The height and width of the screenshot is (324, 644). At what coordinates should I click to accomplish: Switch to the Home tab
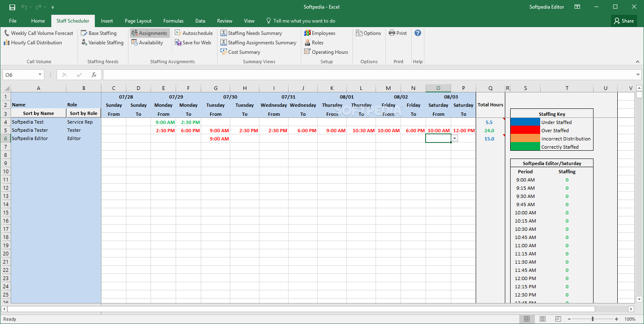pyautogui.click(x=38, y=21)
